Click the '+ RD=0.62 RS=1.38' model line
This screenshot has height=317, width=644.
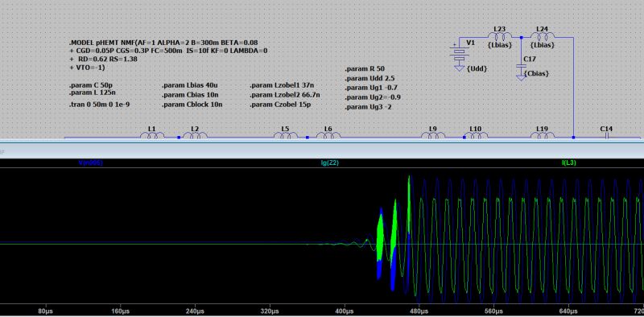(x=104, y=59)
